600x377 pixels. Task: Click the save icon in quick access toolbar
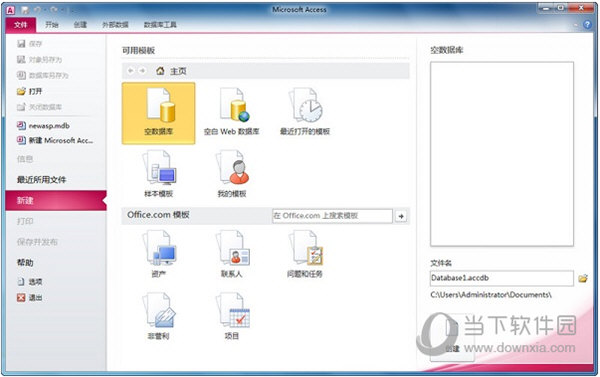[25, 10]
